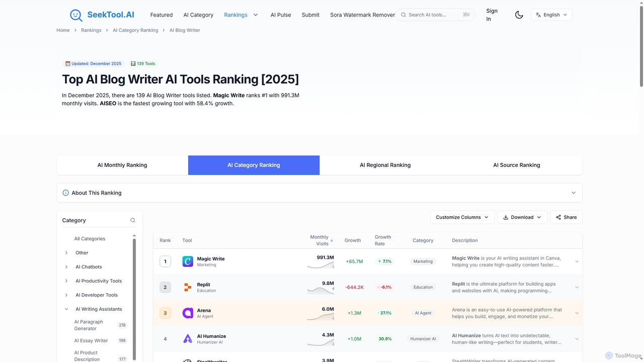Screen dimensions: 644x362
Task: Select All Categories in sidebar
Action: coord(90,239)
